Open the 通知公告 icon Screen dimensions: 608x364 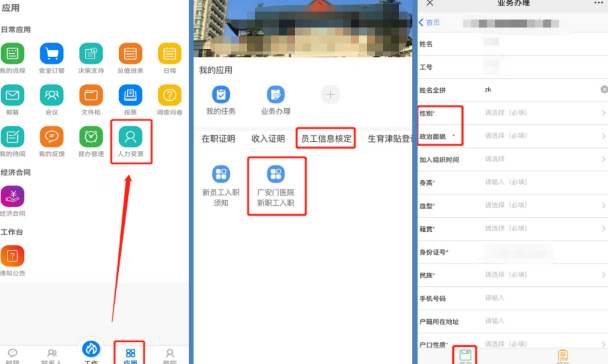[13, 255]
